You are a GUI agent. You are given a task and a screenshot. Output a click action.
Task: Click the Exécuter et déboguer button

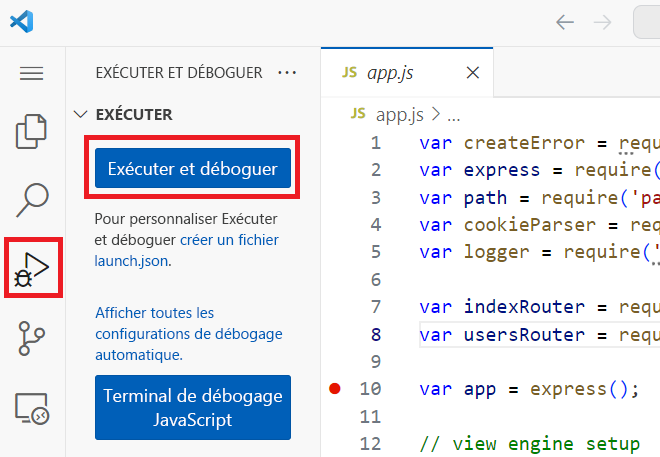[x=193, y=168]
